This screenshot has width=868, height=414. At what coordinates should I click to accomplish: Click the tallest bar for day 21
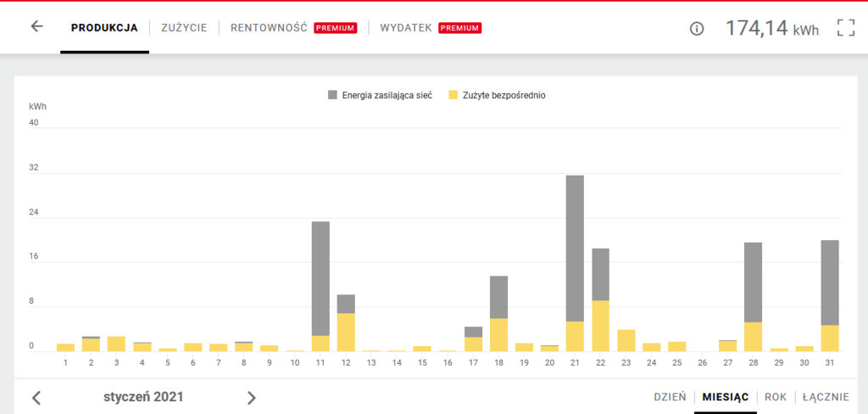coord(575,263)
